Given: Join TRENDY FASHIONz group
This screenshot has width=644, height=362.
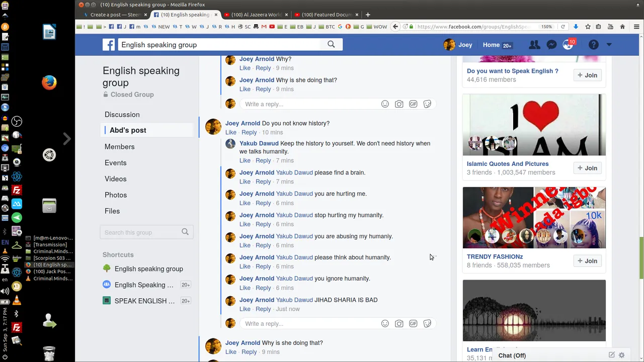Looking at the screenshot, I should (x=587, y=261).
